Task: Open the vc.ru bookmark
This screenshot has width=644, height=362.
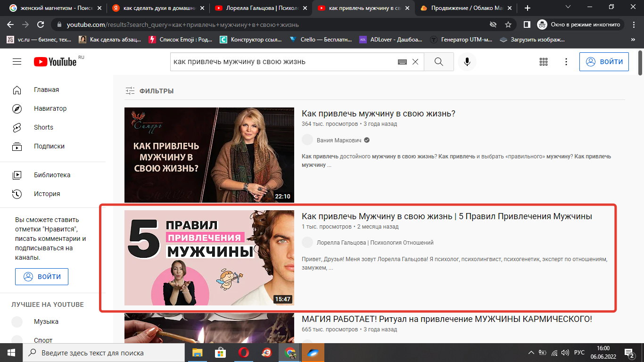Action: coord(40,40)
